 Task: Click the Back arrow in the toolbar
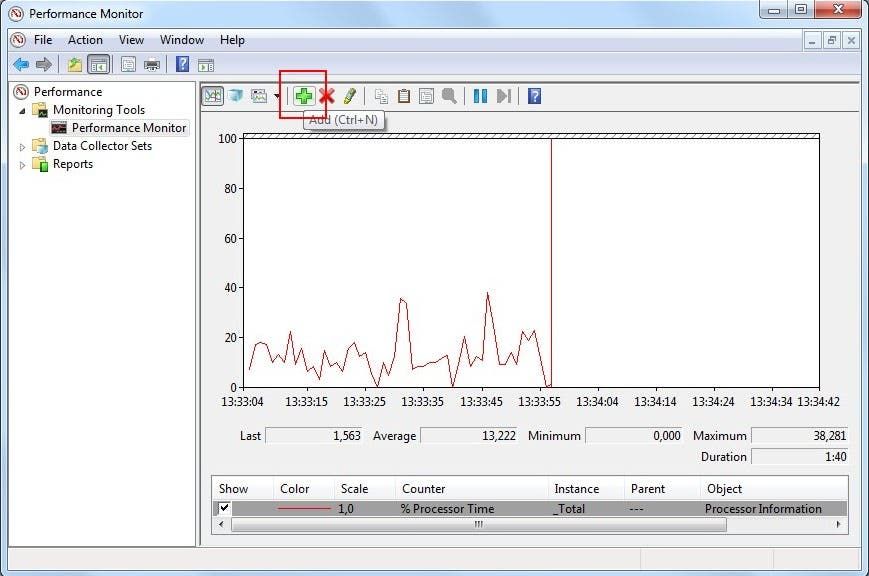pyautogui.click(x=21, y=65)
